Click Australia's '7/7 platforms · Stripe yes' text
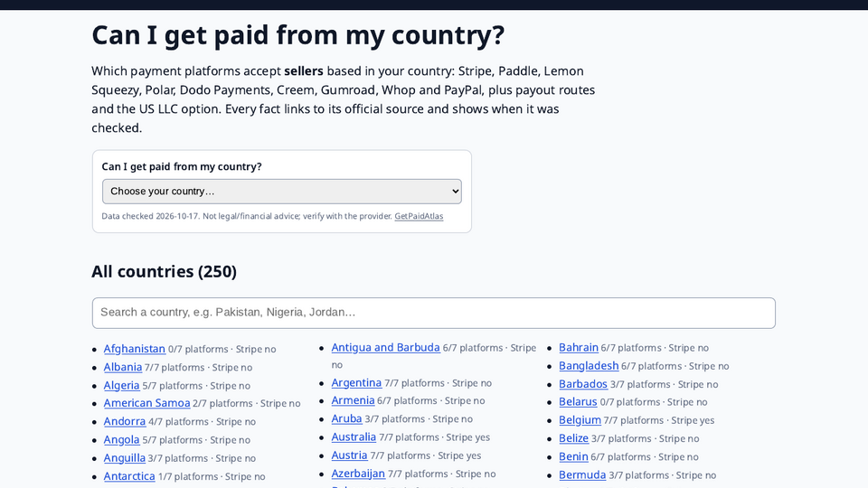 (x=434, y=437)
